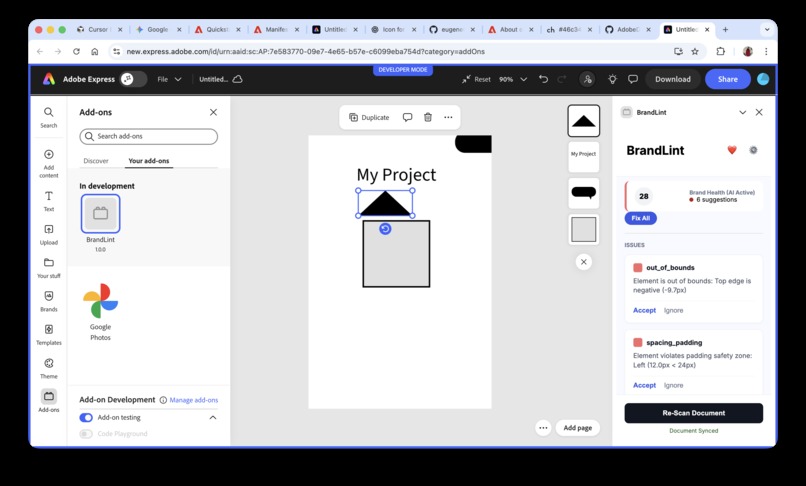Toggle the switch beside Adobe Express logo
Screen dimensions: 806x486
tap(133, 79)
